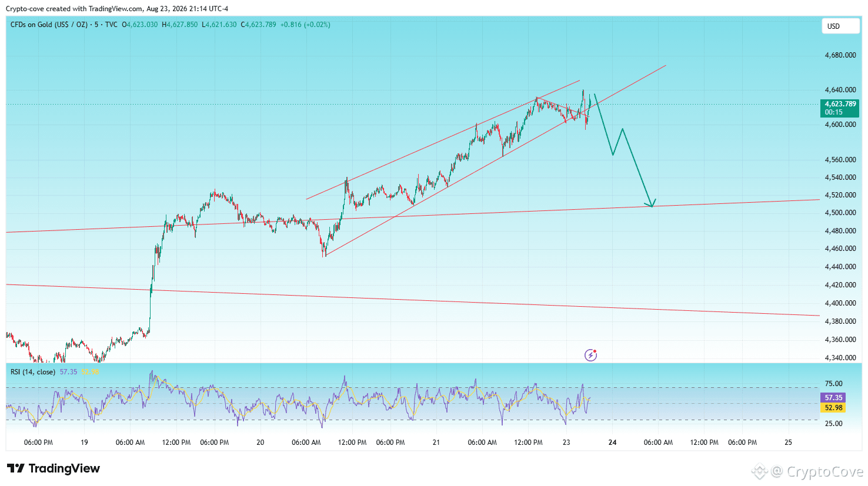Image resolution: width=868 pixels, height=486 pixels.
Task: Click the 4,600.000 price axis label
Action: coord(840,125)
